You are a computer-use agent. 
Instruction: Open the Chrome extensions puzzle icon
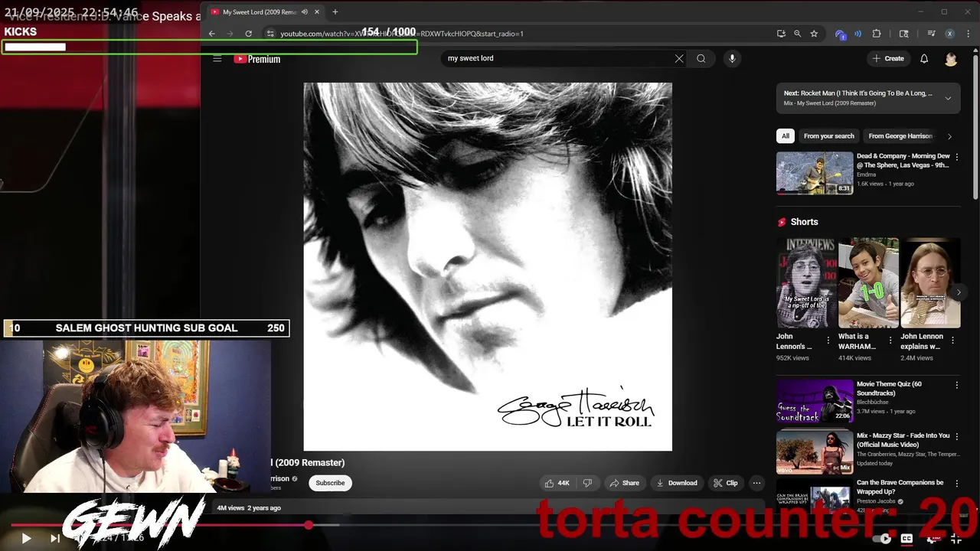[x=877, y=34]
